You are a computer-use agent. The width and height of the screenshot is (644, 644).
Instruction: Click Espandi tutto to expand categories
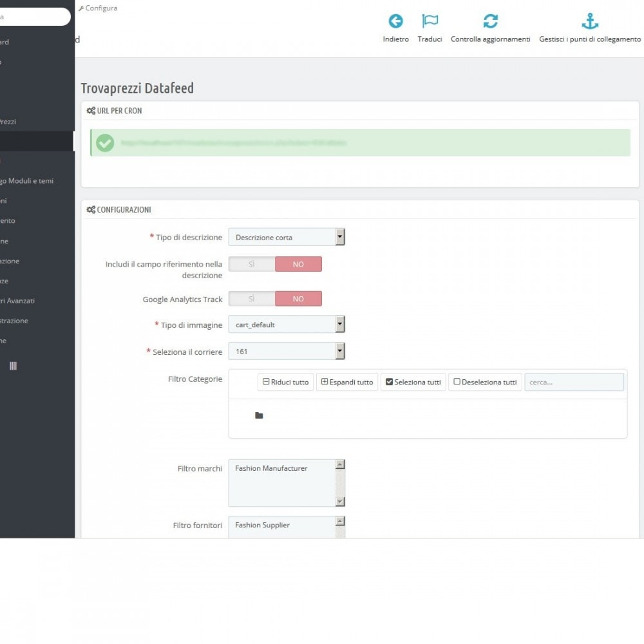pyautogui.click(x=347, y=382)
